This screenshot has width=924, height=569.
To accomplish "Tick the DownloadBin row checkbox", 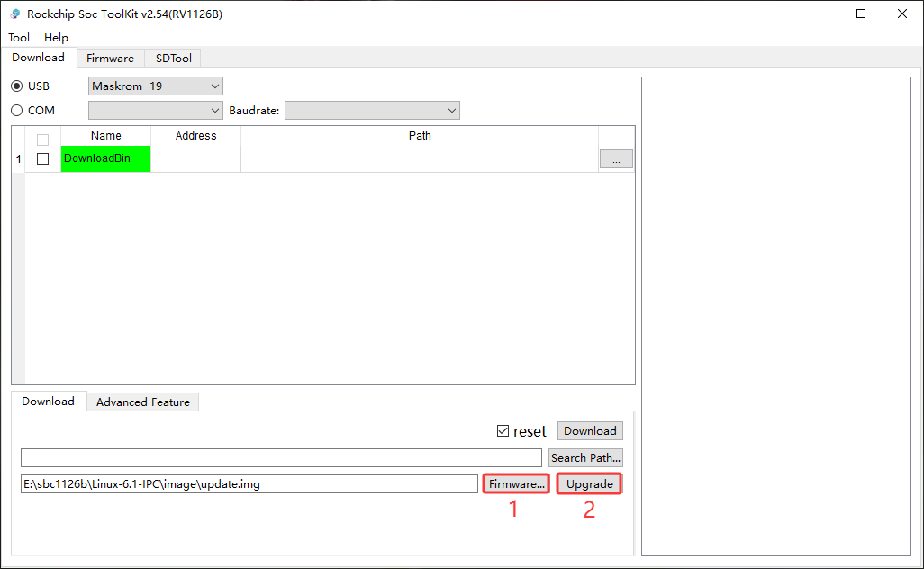I will click(x=42, y=159).
